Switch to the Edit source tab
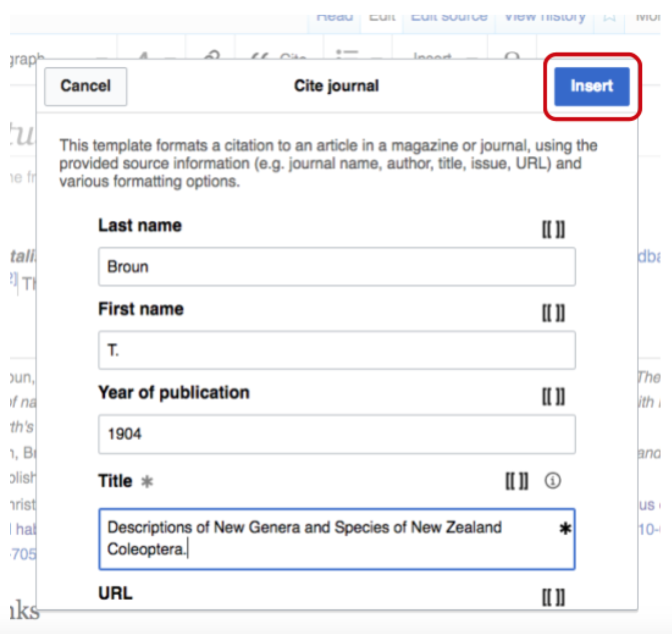The width and height of the screenshot is (672, 634). click(x=449, y=18)
